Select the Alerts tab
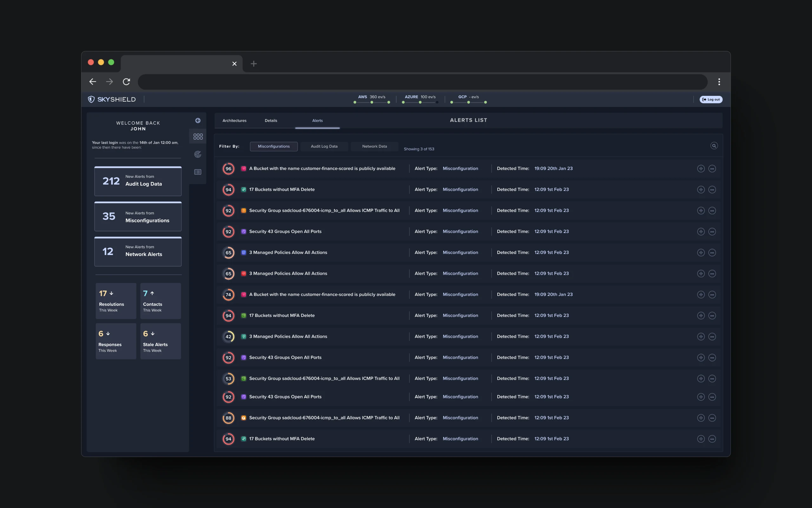812x508 pixels. (318, 121)
